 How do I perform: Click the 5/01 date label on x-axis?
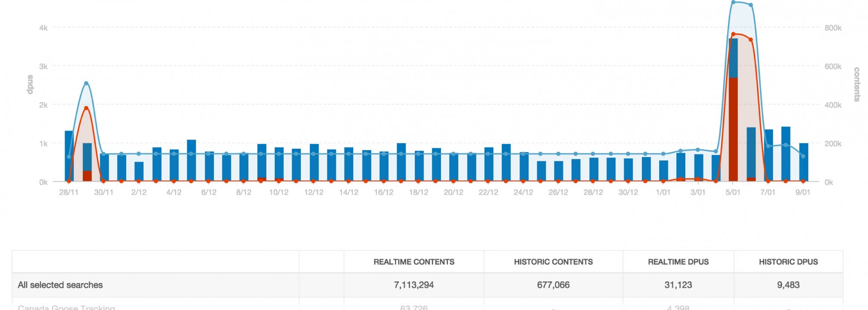pyautogui.click(x=733, y=192)
